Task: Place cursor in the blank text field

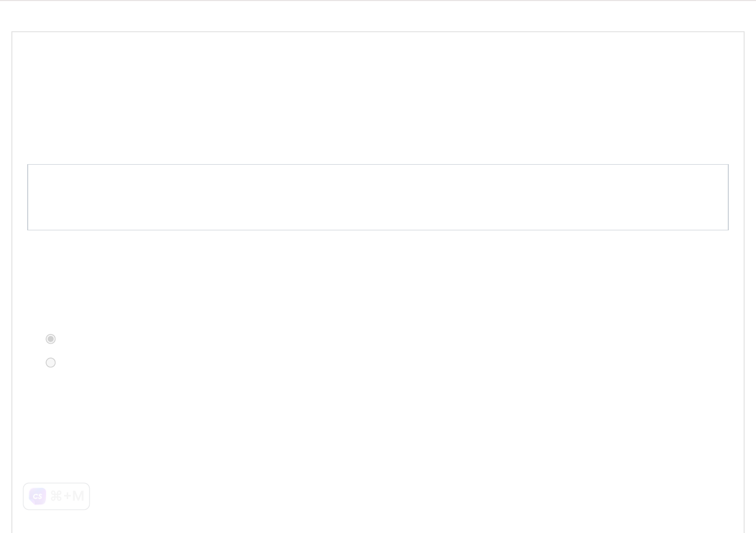Action: click(x=377, y=197)
